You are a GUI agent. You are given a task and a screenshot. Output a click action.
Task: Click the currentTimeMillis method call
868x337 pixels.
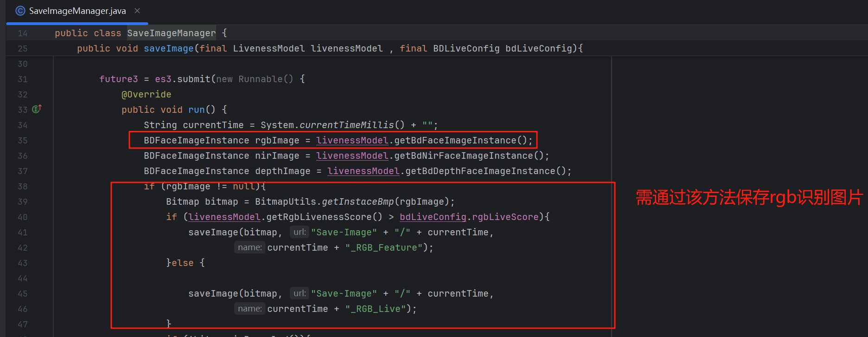[346, 125]
